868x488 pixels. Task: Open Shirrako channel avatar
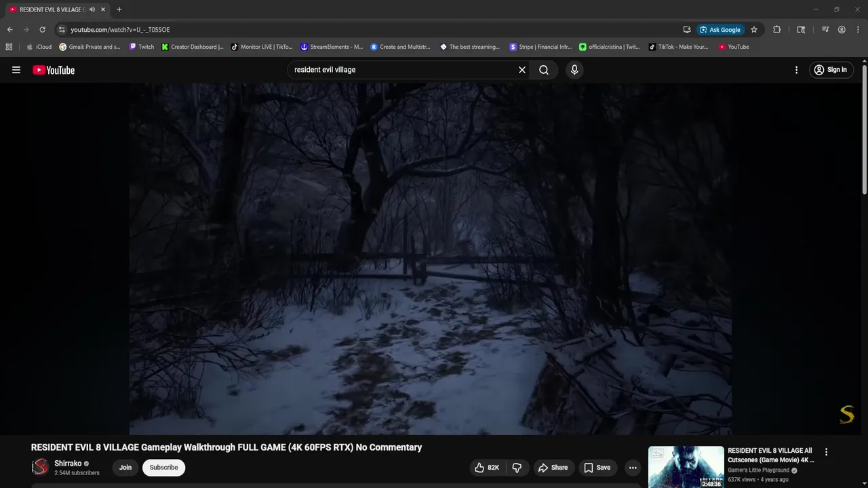coord(40,467)
